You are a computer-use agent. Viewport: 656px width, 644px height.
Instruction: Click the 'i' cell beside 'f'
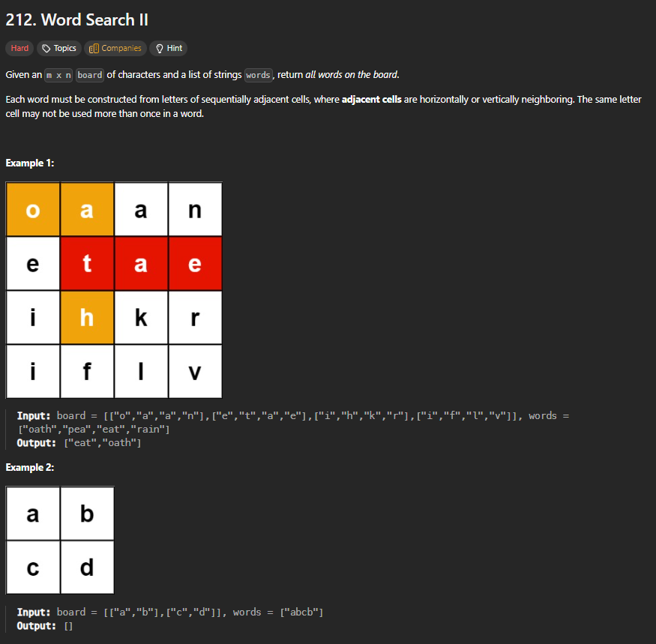click(33, 371)
